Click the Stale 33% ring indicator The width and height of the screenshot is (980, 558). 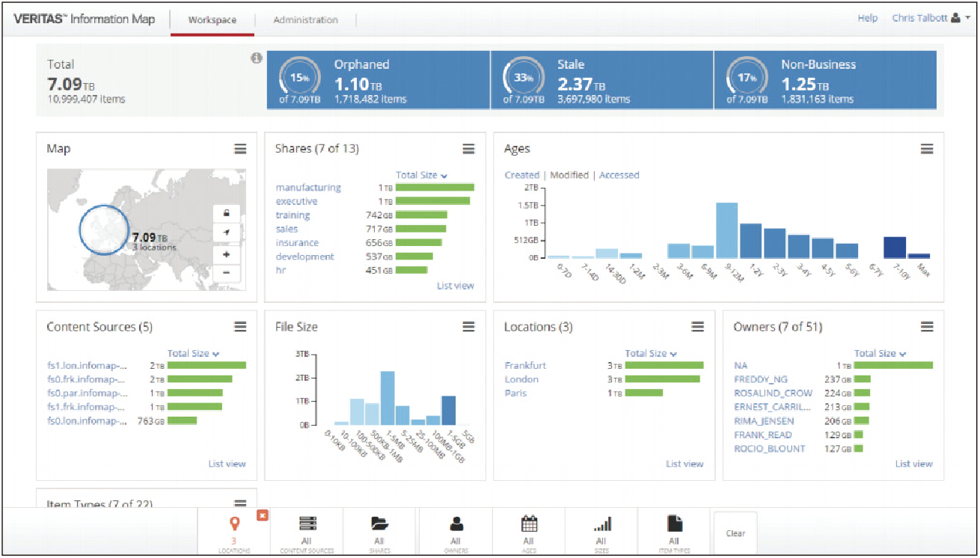point(522,78)
